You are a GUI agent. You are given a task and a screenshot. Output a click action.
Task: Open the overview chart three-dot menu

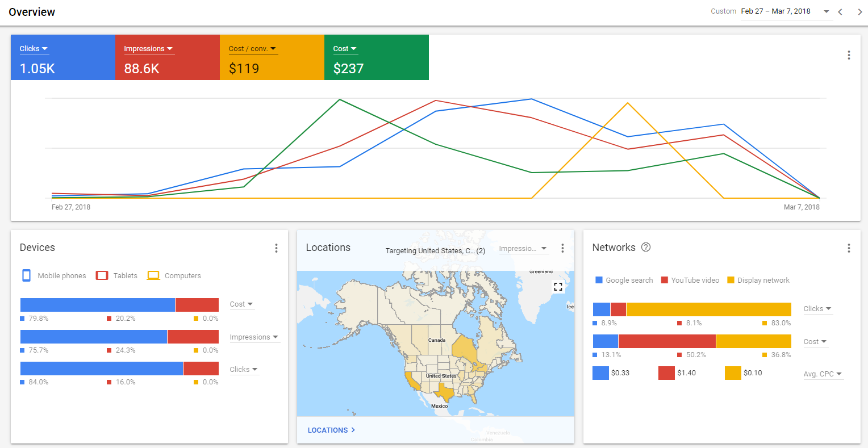point(849,55)
